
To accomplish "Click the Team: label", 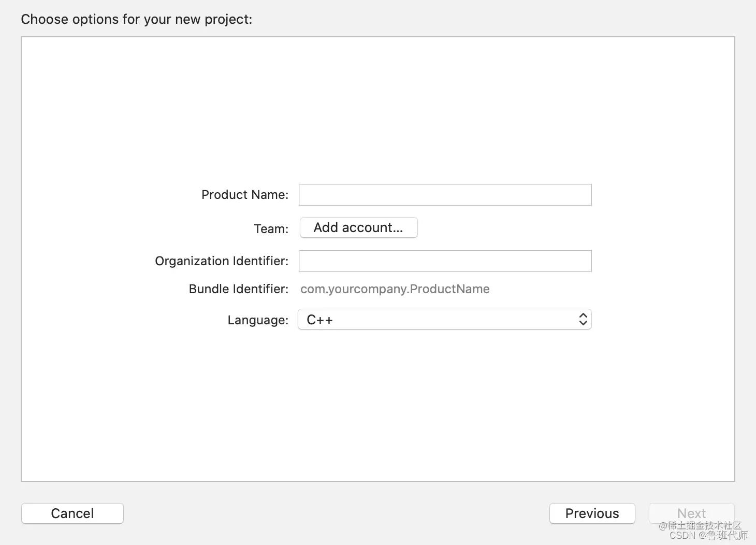I will [271, 228].
